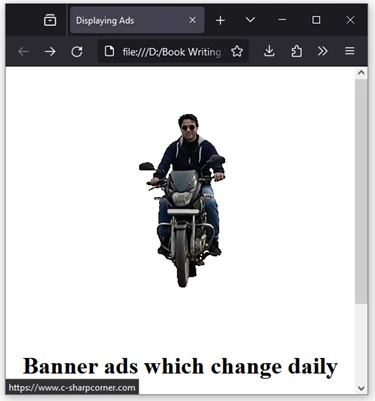Go forward one page

pyautogui.click(x=50, y=51)
